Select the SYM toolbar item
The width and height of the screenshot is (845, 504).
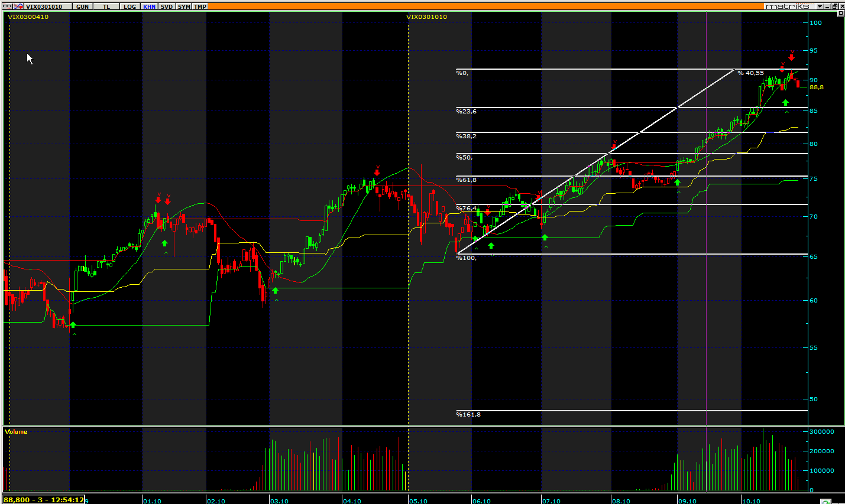pos(184,6)
